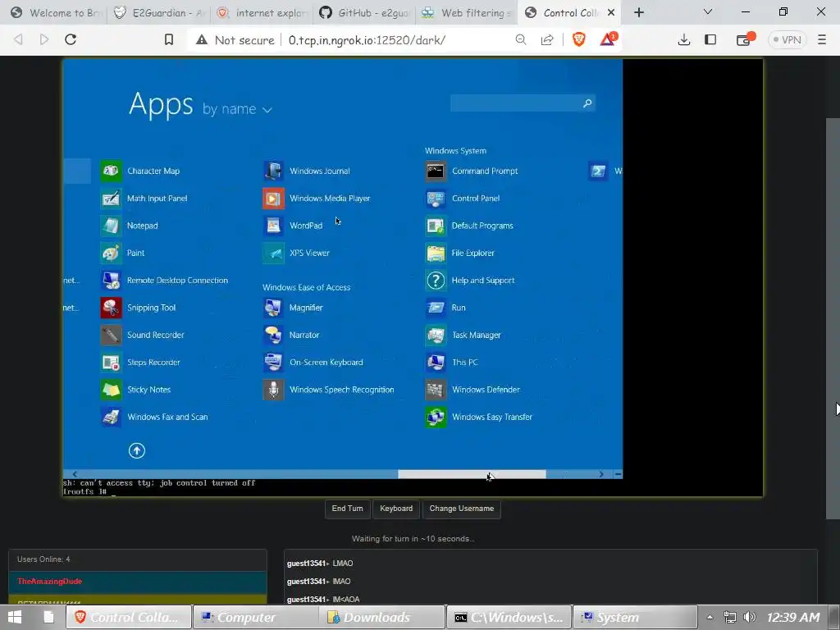Click the VPN button
This screenshot has width=840, height=630.
tap(787, 39)
